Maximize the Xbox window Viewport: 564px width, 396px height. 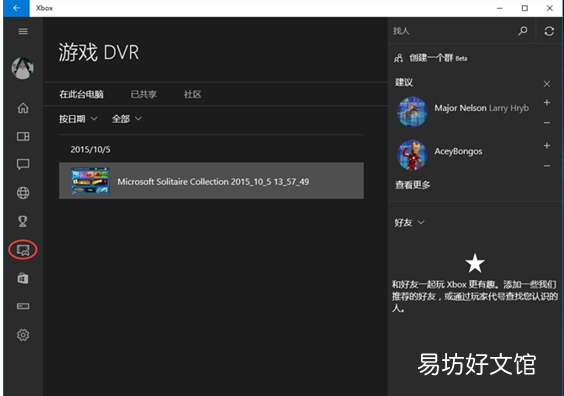[x=525, y=8]
